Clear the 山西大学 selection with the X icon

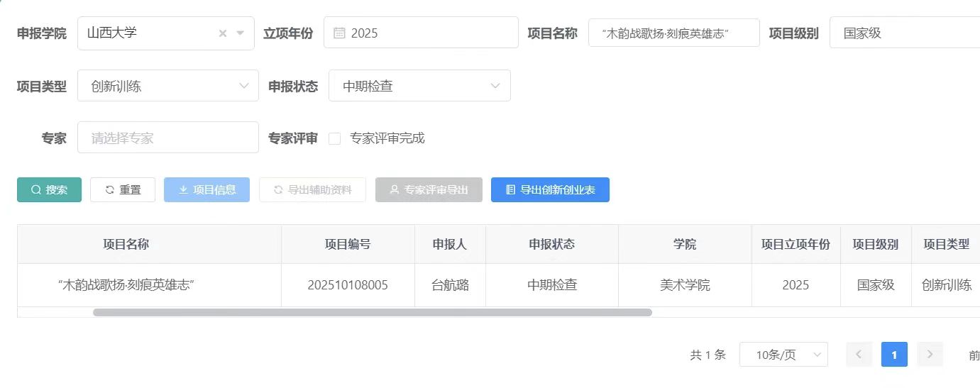(x=223, y=33)
